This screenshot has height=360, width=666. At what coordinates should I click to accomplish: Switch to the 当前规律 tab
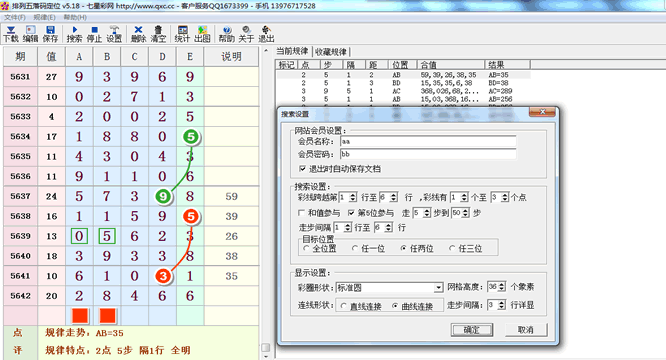coord(292,51)
